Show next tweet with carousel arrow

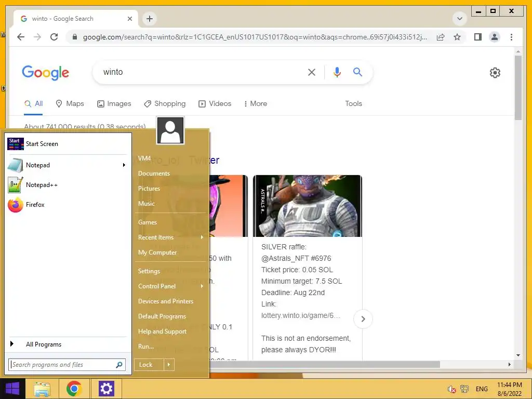pyautogui.click(x=363, y=319)
